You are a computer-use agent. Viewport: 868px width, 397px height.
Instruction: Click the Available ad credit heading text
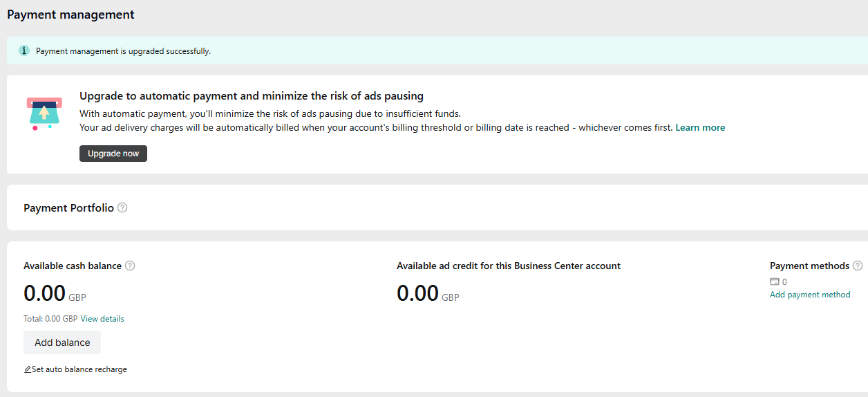[508, 266]
